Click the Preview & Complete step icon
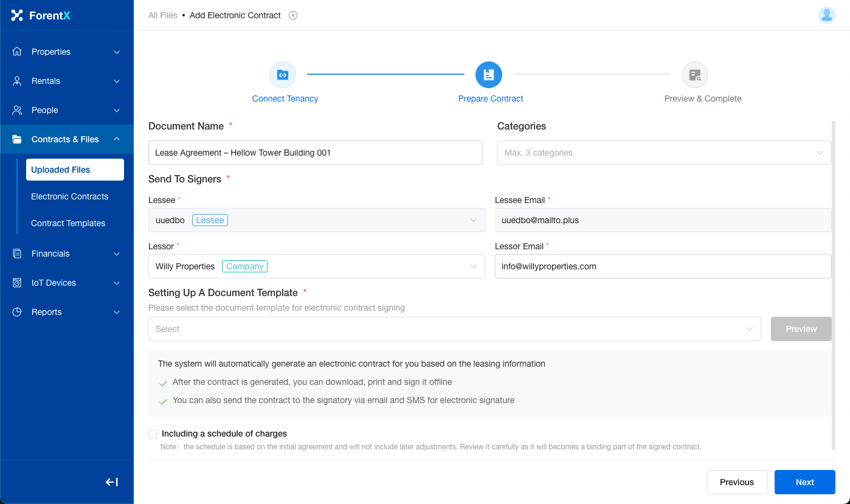Screen dimensions: 850x504 click(x=694, y=75)
